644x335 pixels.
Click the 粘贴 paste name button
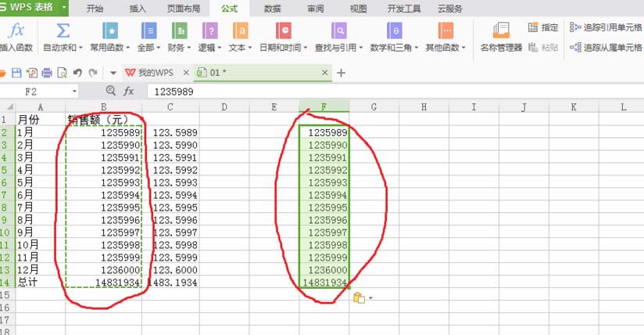coord(543,47)
